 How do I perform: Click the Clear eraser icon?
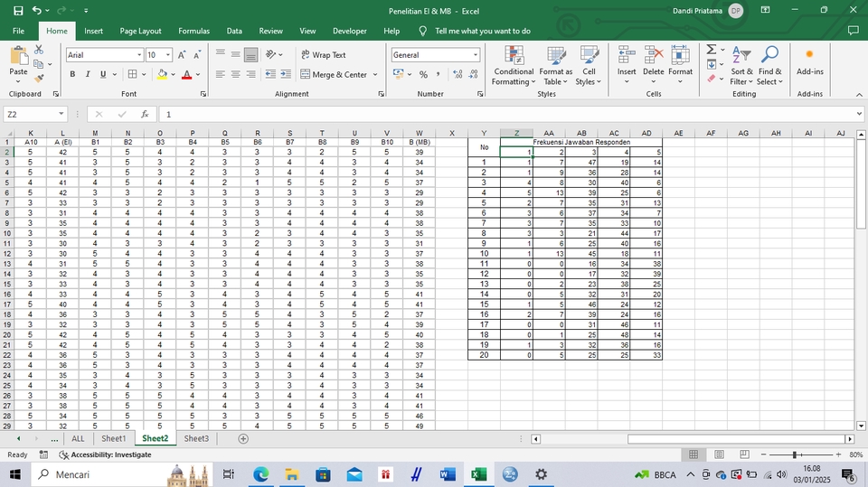[712, 79]
